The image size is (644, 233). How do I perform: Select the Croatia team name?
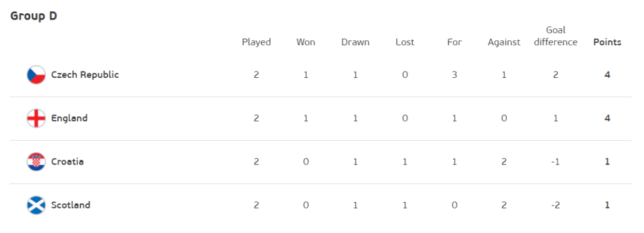(x=67, y=161)
